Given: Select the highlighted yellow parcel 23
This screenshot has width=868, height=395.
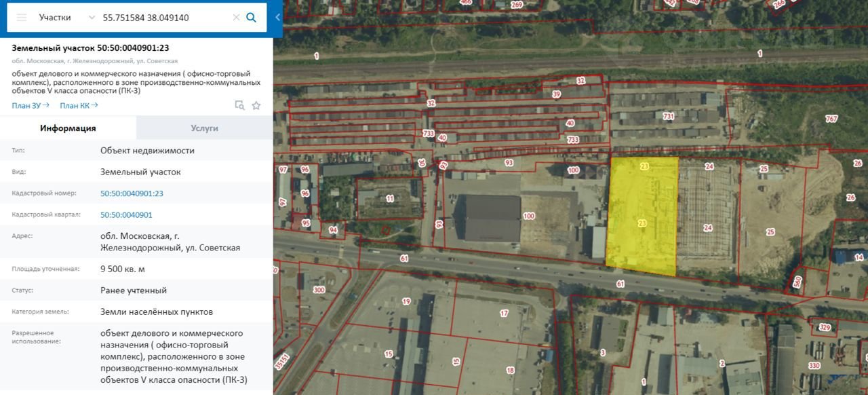Looking at the screenshot, I should (x=642, y=217).
